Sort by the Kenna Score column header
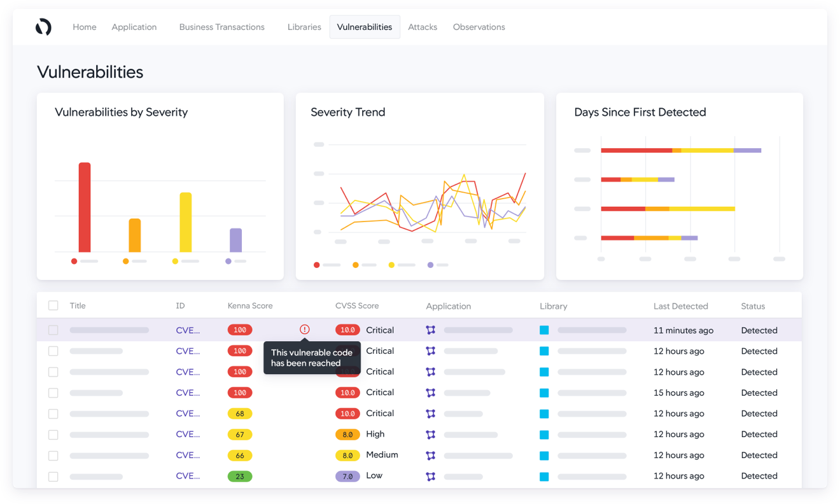The height and width of the screenshot is (504, 840). 250,306
